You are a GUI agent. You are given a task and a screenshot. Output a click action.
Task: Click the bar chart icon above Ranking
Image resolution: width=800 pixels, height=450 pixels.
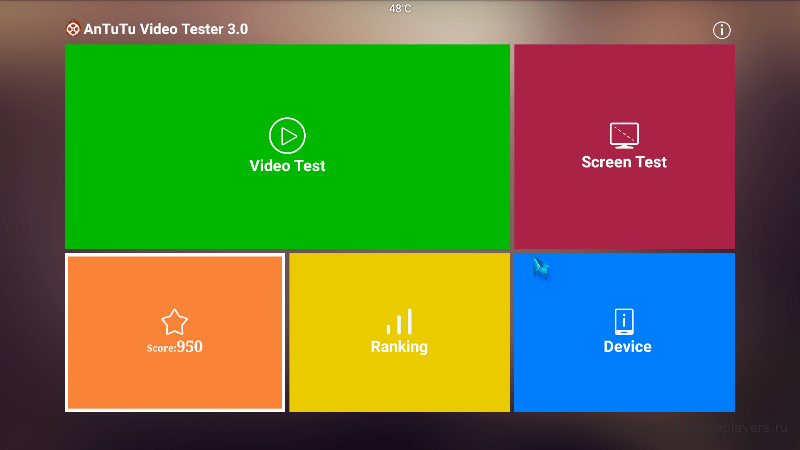click(x=399, y=321)
